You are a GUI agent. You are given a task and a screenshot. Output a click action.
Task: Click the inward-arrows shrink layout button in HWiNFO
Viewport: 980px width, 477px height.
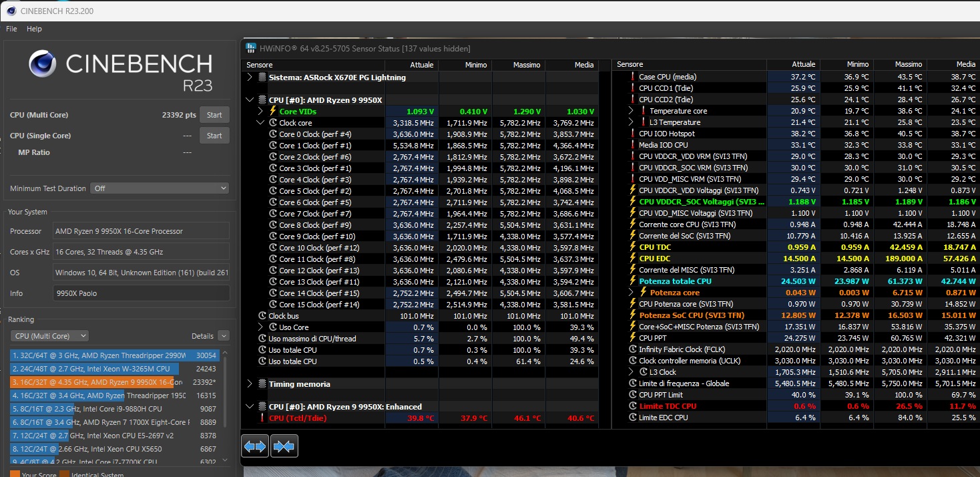click(284, 446)
